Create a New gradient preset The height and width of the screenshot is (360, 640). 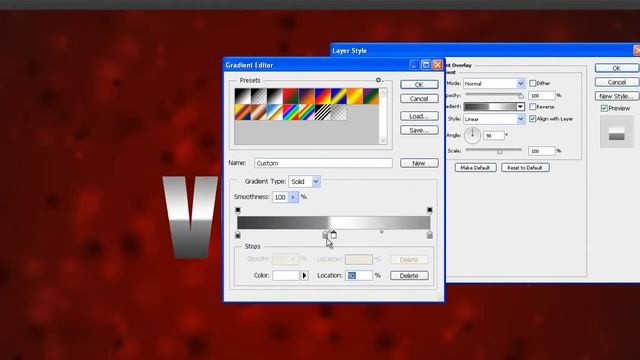pyautogui.click(x=419, y=163)
